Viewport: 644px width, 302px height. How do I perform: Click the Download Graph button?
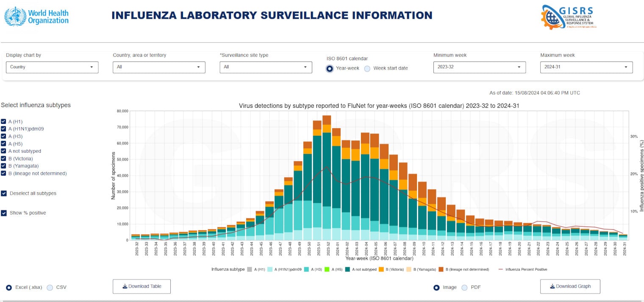pyautogui.click(x=570, y=286)
